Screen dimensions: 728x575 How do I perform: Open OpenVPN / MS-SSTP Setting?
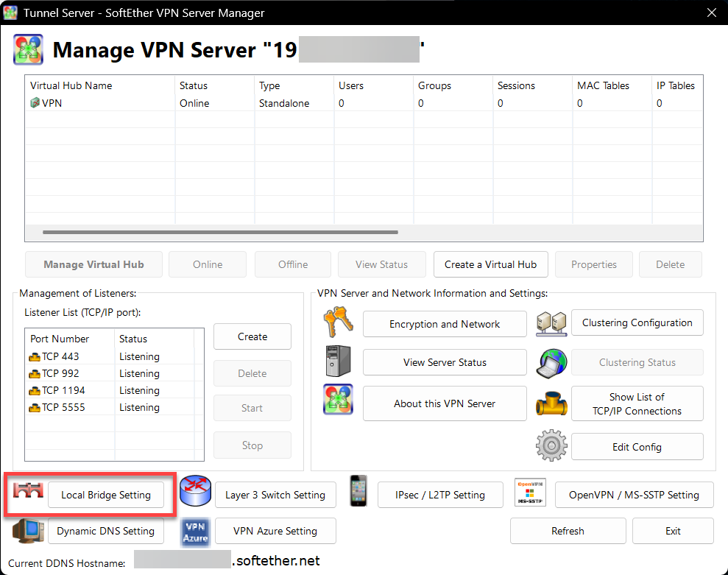(x=635, y=495)
